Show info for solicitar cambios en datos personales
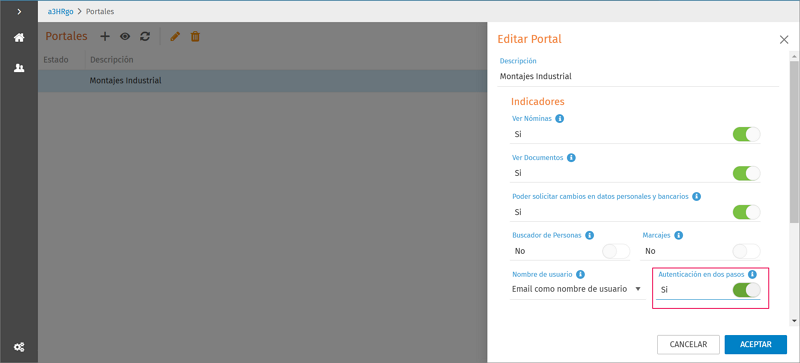Viewport: 800px width, 363px height. tap(696, 196)
